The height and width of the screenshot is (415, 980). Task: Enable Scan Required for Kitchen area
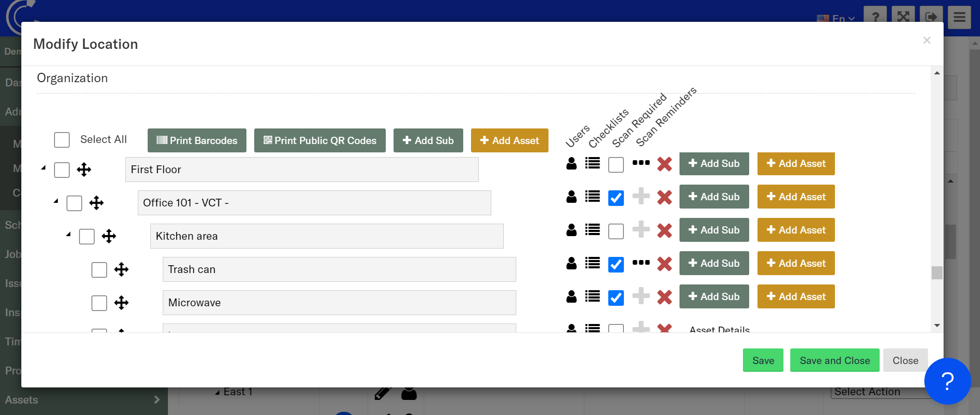pos(616,231)
